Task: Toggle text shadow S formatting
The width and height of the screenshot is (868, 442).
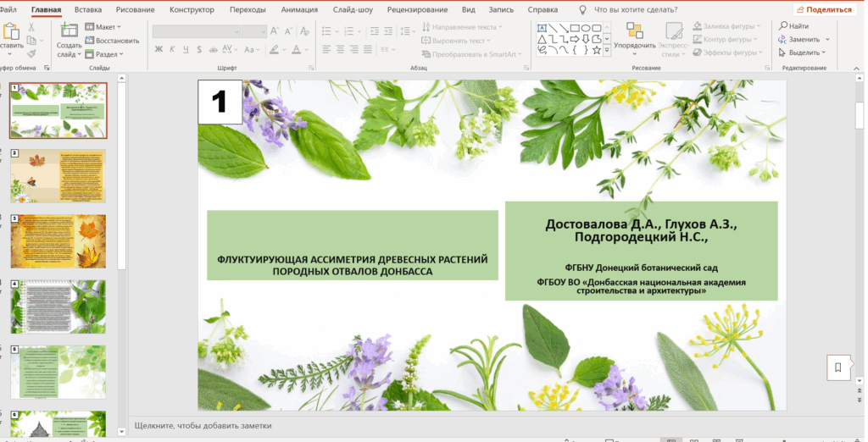Action: (x=199, y=49)
